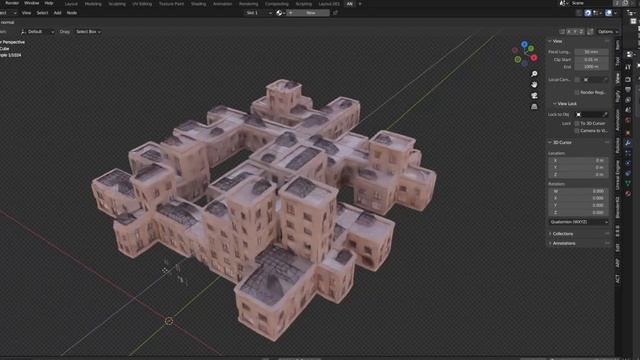
Task: Open the Render menu
Action: point(11,3)
